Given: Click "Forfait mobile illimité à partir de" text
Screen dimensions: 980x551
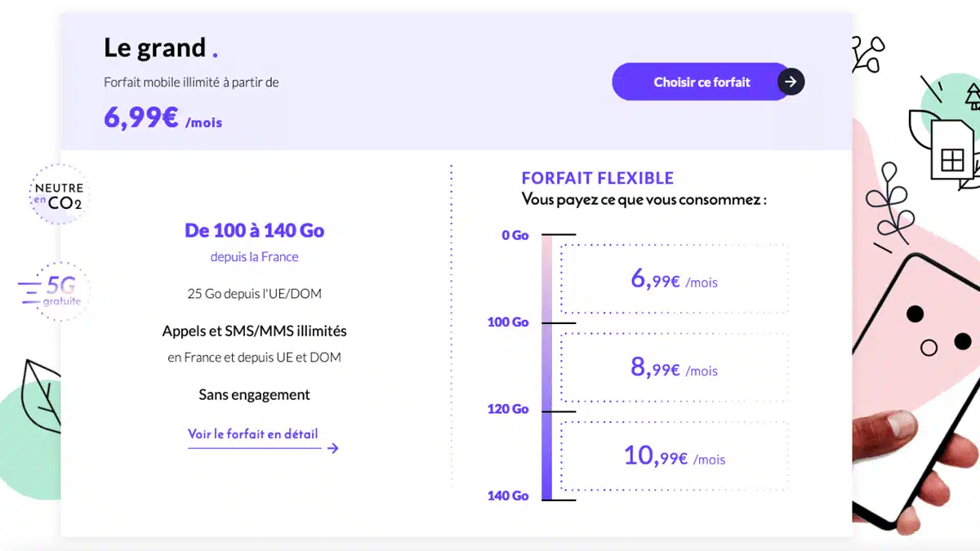Looking at the screenshot, I should coord(191,82).
